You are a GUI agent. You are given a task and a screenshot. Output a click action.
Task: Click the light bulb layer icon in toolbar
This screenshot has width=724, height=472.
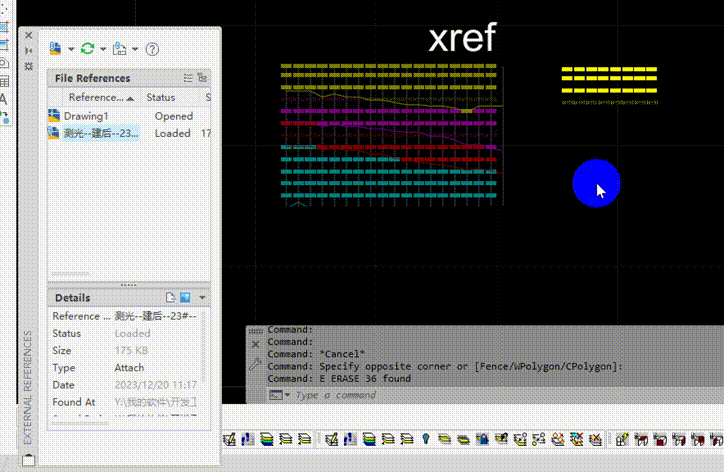click(425, 439)
